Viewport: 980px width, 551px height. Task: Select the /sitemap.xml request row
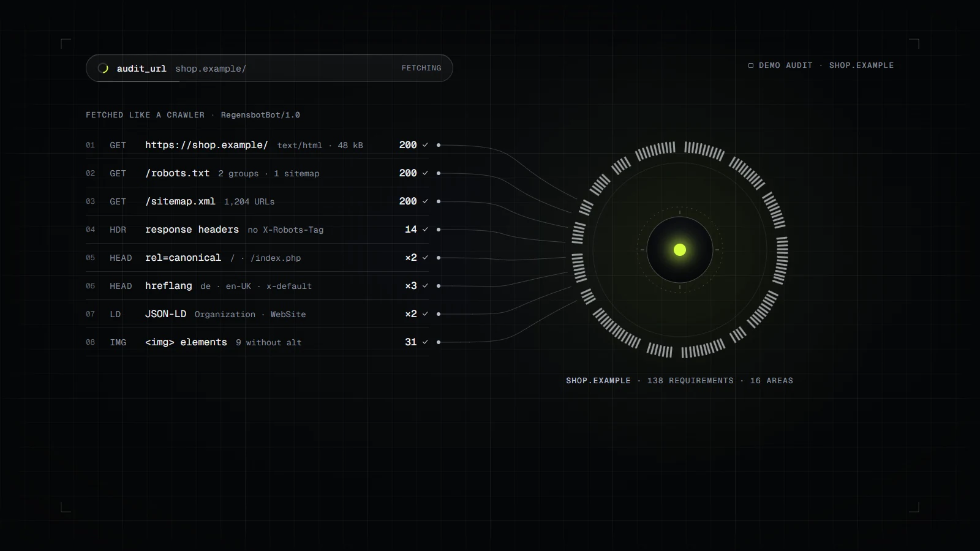[257, 201]
